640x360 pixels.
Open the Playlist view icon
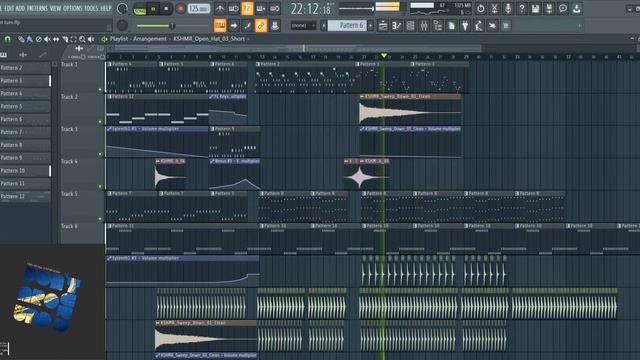point(383,26)
